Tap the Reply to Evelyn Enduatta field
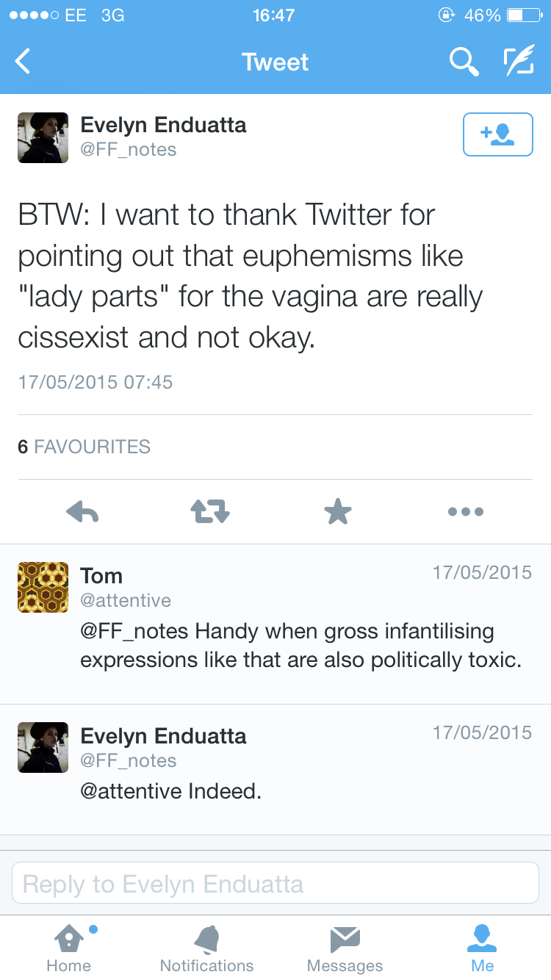 click(275, 884)
